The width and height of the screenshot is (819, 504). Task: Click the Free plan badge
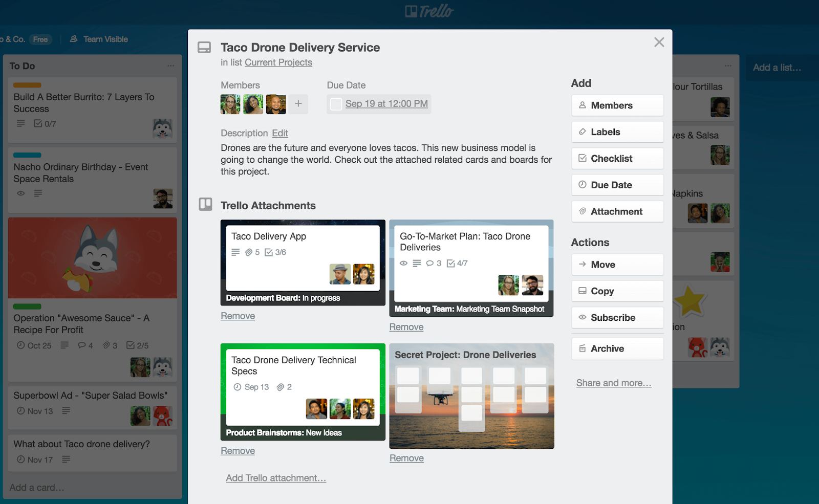tap(40, 39)
